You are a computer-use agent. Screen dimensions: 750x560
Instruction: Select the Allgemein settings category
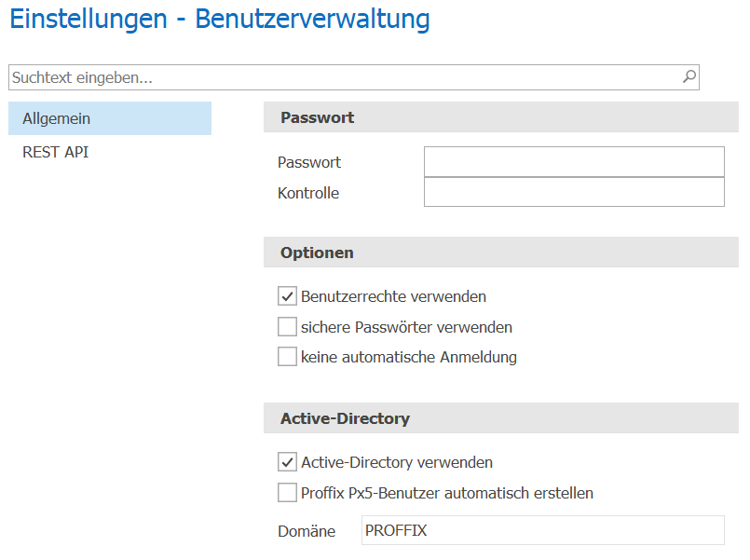110,118
